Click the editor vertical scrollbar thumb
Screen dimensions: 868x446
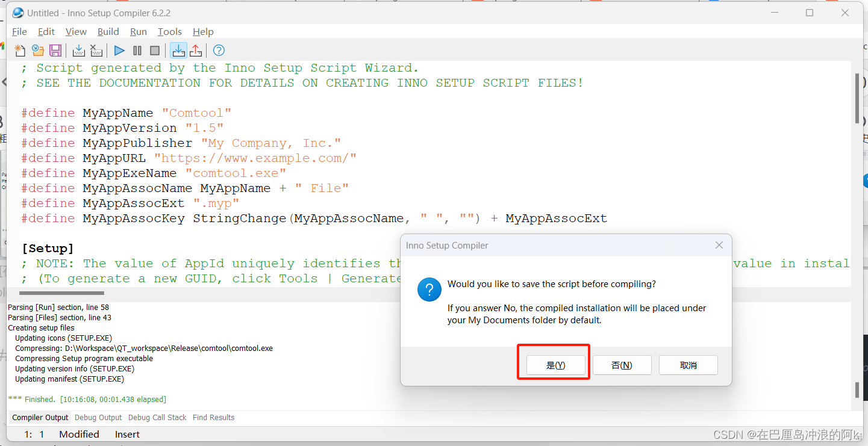click(x=858, y=98)
